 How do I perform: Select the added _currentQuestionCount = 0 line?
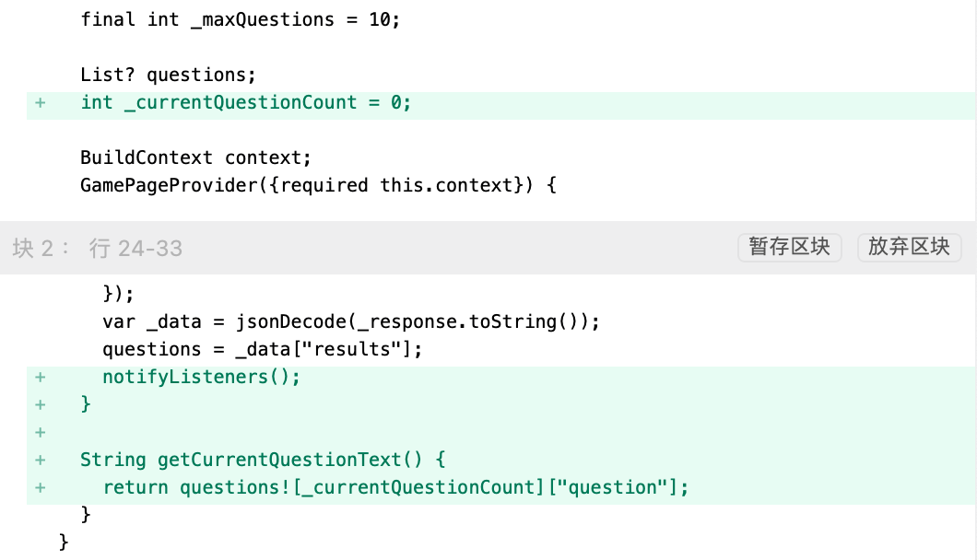coord(245,102)
